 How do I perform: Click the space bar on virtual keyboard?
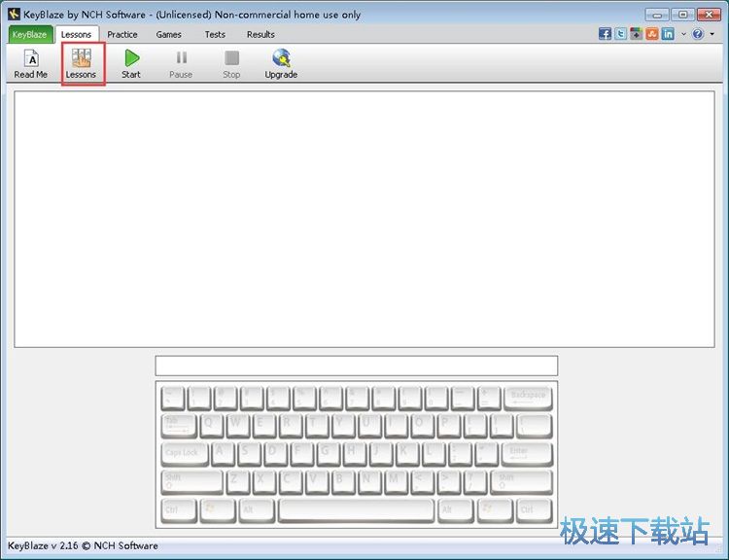pos(357,511)
